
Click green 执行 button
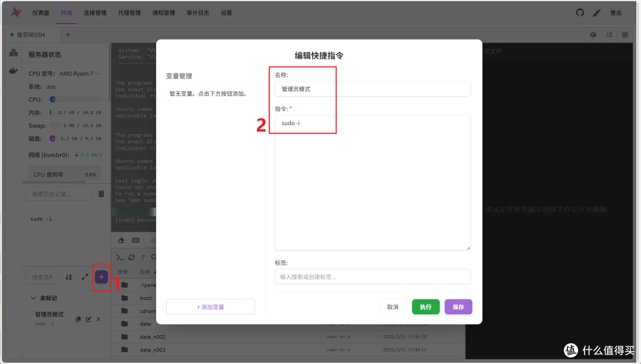tap(426, 307)
